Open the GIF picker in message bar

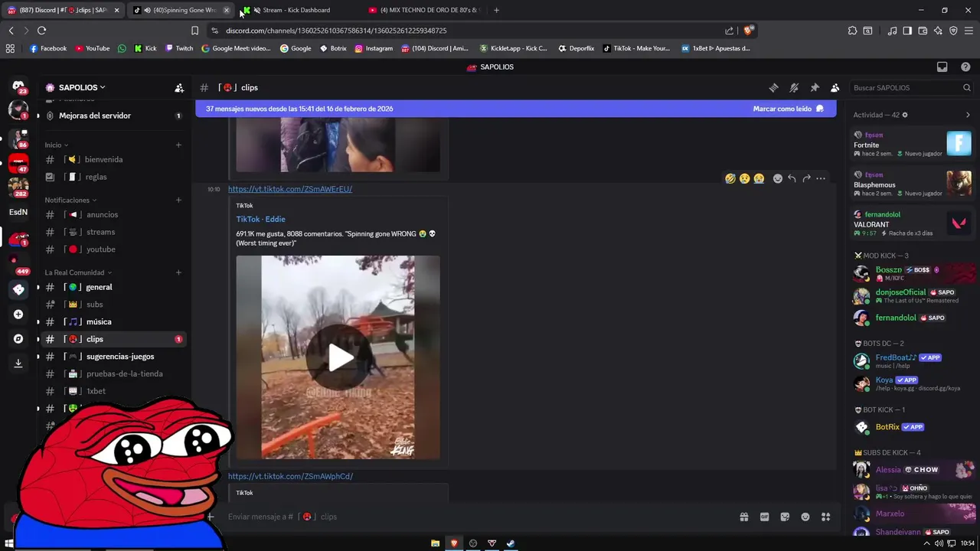(x=764, y=517)
